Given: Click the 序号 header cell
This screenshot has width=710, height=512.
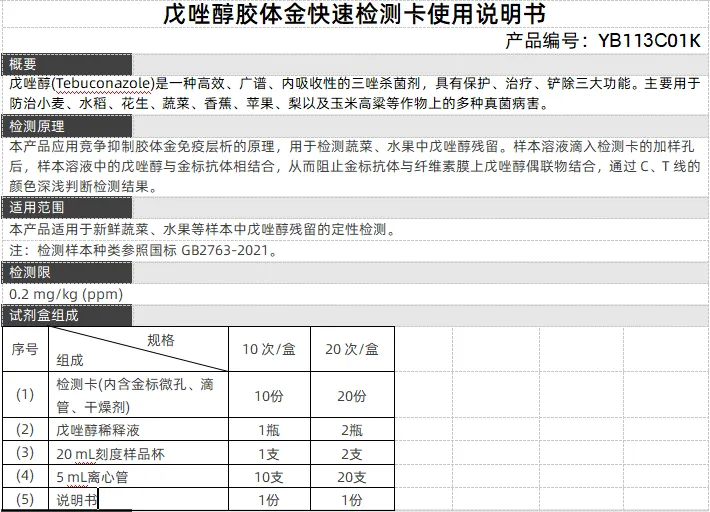Looking at the screenshot, I should 25,349.
